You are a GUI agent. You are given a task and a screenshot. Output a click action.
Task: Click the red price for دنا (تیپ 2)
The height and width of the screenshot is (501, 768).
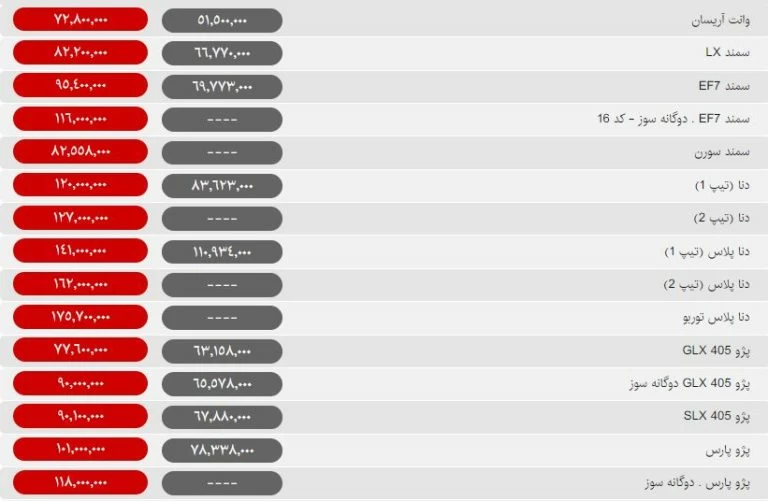coord(81,218)
